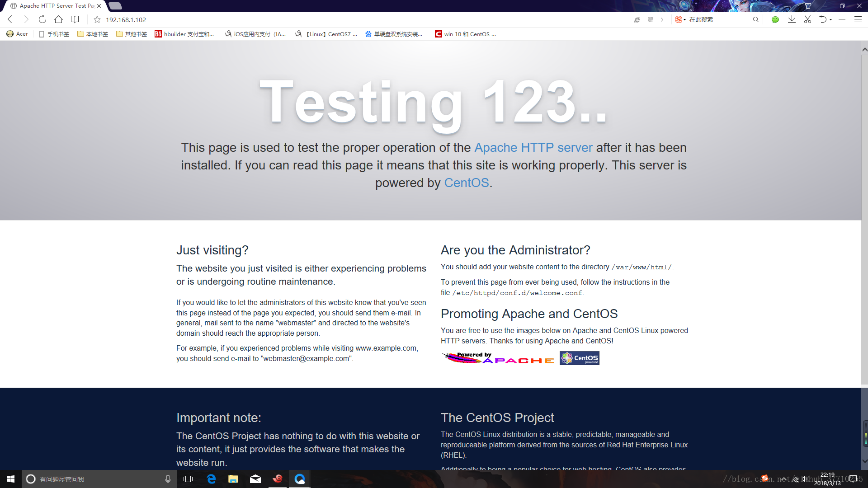Open the Sogou search engine dropdown
The image size is (868, 488).
tap(680, 19)
